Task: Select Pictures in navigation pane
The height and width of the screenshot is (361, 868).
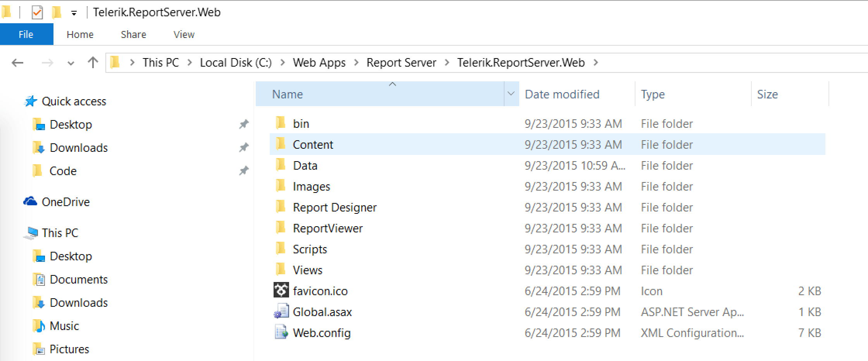Action: click(x=69, y=349)
